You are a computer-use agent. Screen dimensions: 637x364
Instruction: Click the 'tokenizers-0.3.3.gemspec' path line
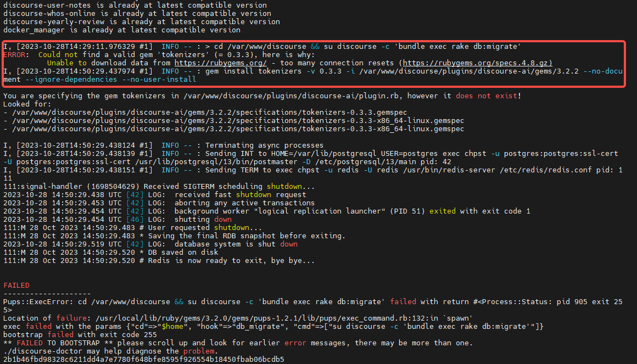(205, 113)
